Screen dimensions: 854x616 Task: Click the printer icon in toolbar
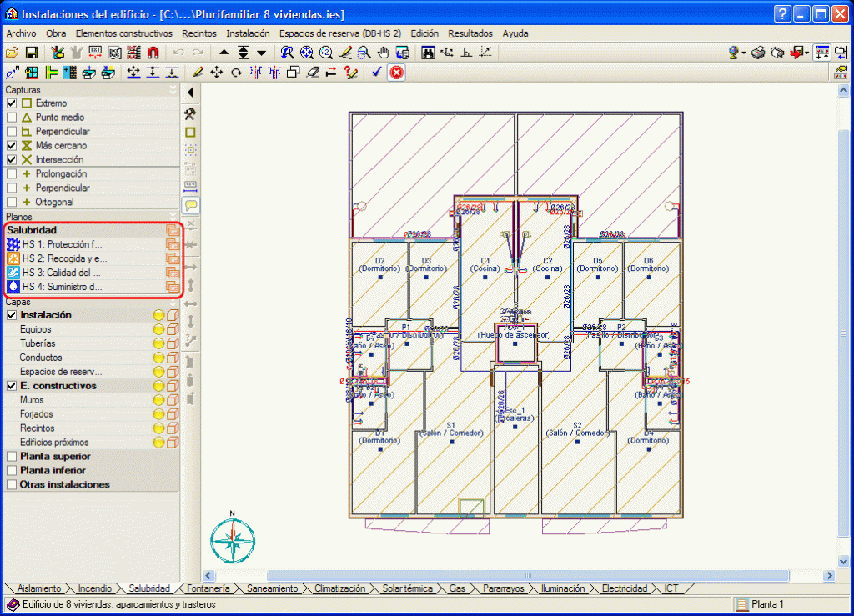pyautogui.click(x=758, y=53)
